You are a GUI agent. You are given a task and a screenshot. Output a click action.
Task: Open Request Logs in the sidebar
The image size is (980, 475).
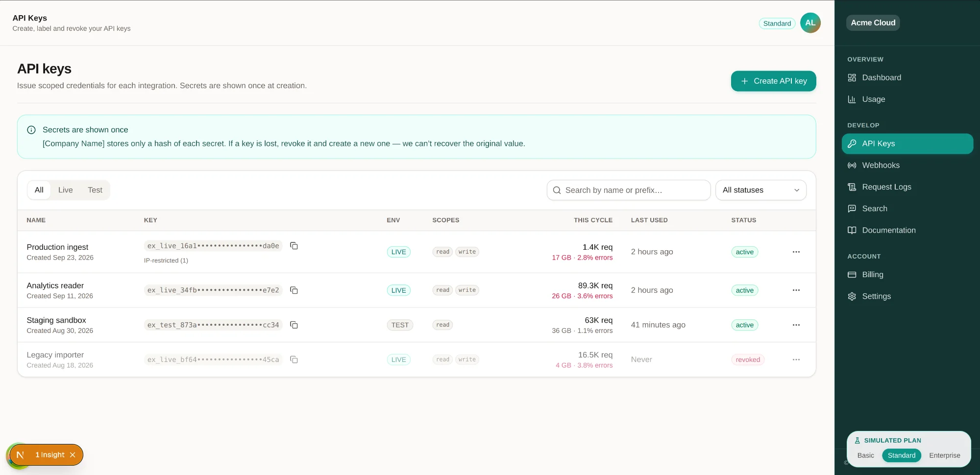coord(907,187)
